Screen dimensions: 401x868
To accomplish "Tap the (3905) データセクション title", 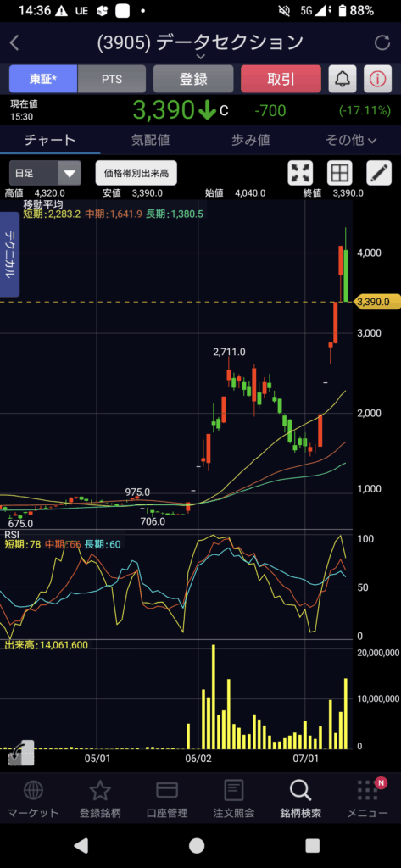I will (x=200, y=42).
